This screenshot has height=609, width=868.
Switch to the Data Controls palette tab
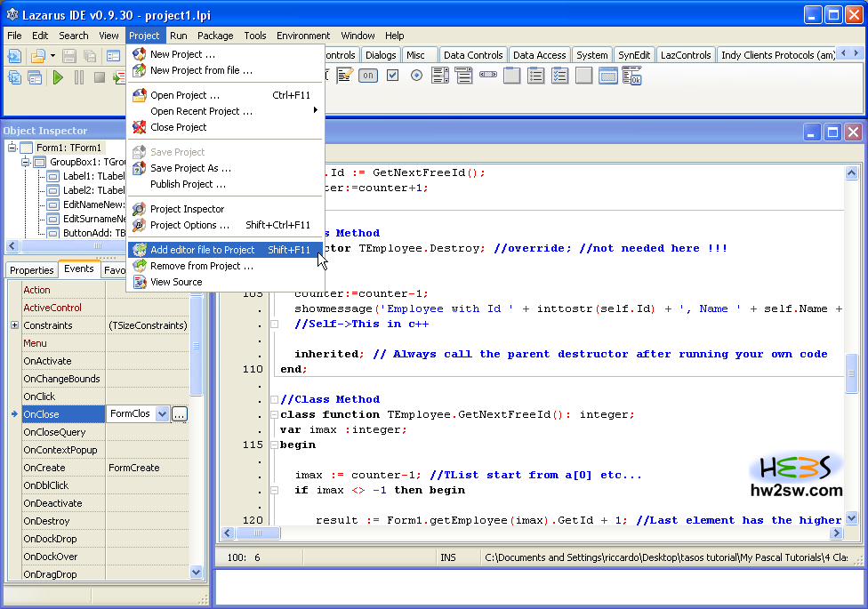(473, 55)
